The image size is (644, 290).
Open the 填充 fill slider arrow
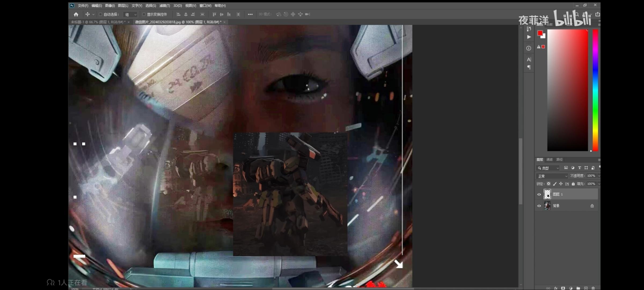click(x=599, y=184)
